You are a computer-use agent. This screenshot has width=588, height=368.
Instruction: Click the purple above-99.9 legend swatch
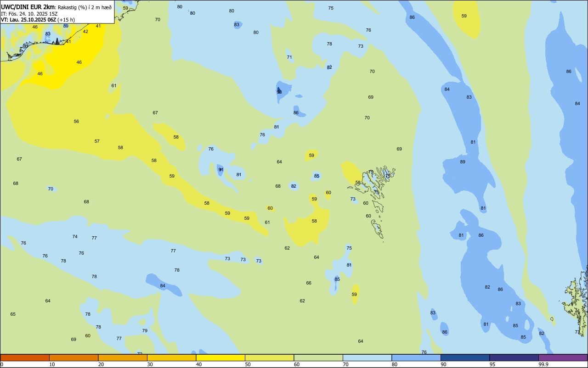563,357
